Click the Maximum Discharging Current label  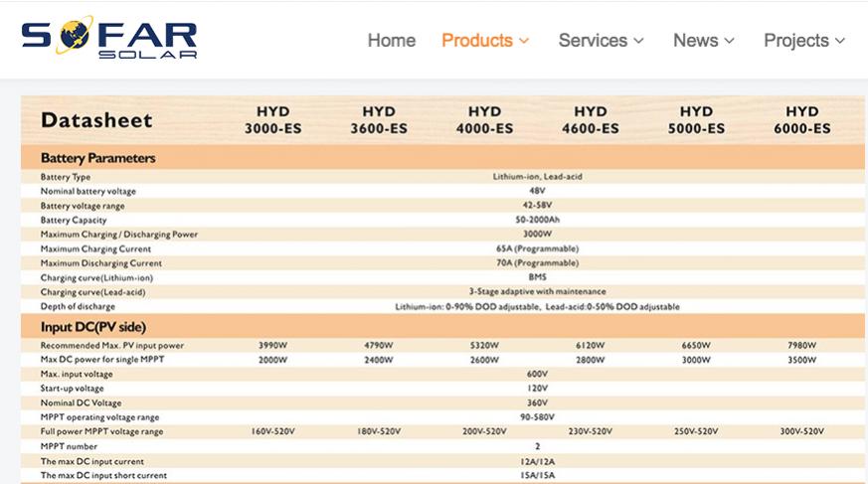pyautogui.click(x=101, y=263)
